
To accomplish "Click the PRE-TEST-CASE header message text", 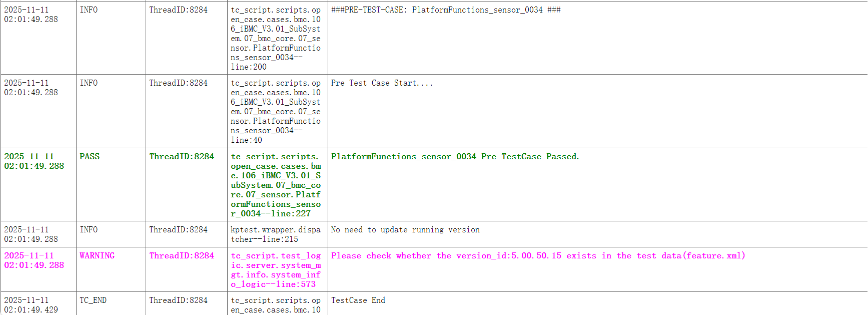I will click(x=445, y=10).
